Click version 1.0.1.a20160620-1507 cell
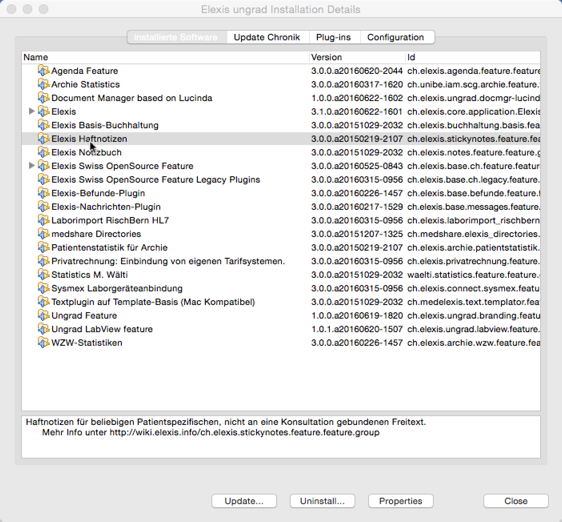Viewport: 562px width, 522px height. coord(357,329)
